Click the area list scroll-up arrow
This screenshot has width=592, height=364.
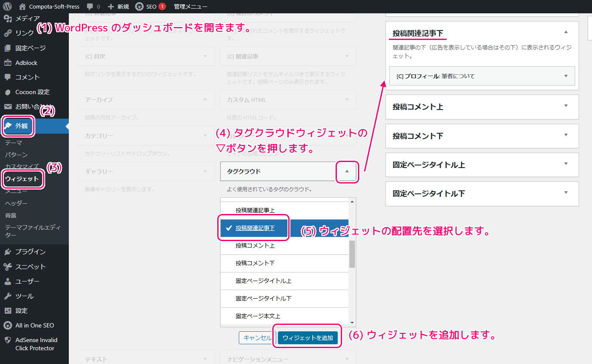pyautogui.click(x=352, y=202)
